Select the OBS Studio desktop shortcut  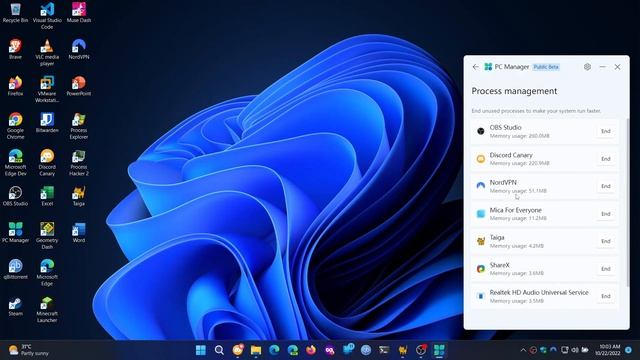point(16,196)
